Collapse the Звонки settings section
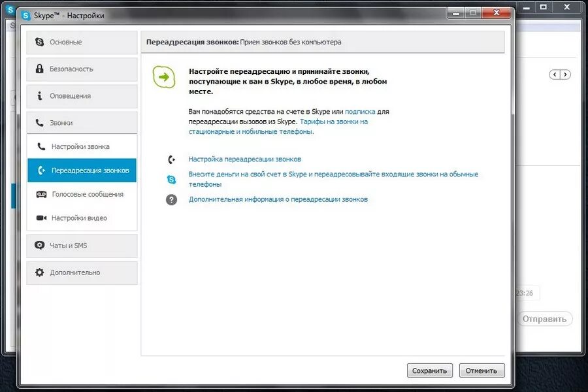This screenshot has height=392, width=588. pyautogui.click(x=82, y=123)
